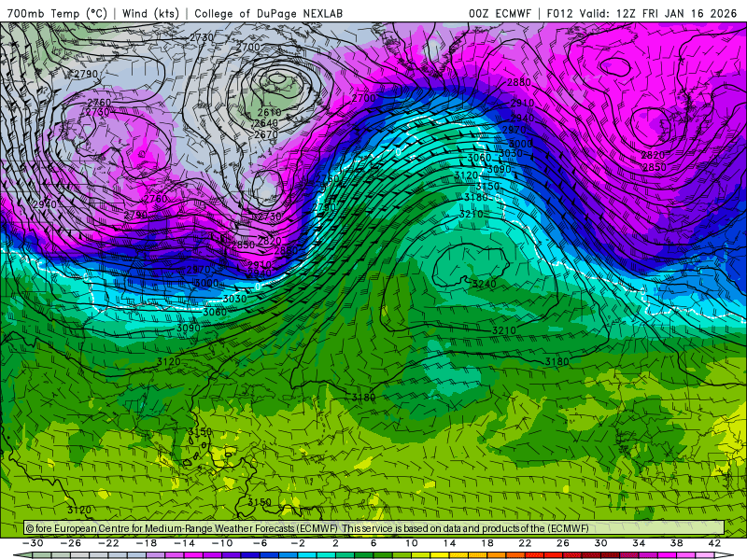
Task: Click the positive 10 value on the temperature scale
Action: [x=412, y=543]
